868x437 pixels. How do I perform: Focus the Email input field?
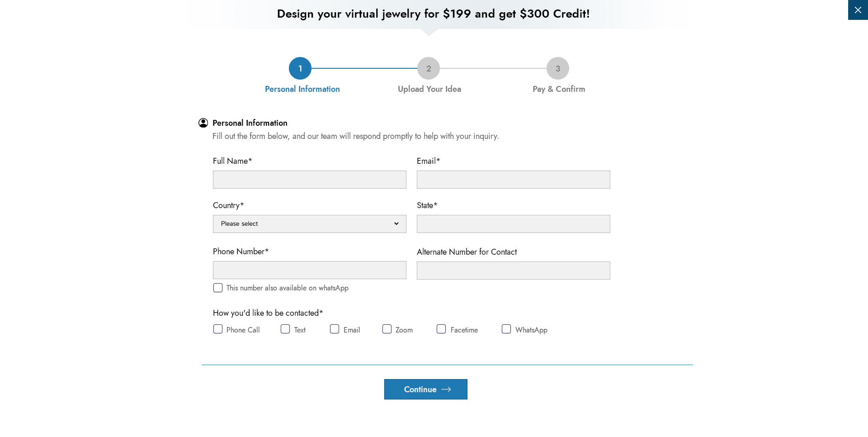[514, 180]
